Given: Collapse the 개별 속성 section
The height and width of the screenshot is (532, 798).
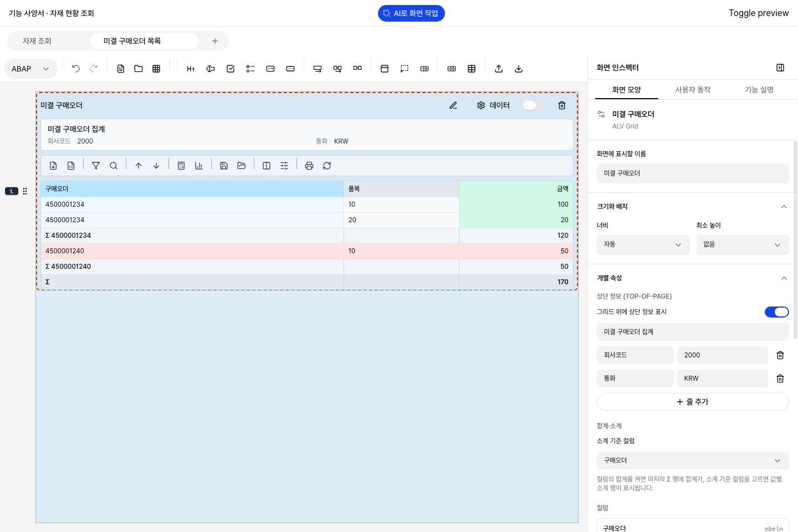Looking at the screenshot, I should (x=784, y=278).
